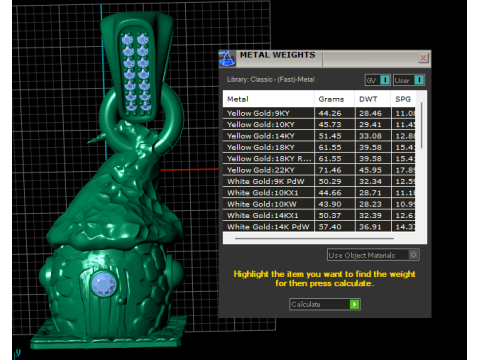Click the 51.45 grams value
The height and width of the screenshot is (360, 480).
(330, 136)
